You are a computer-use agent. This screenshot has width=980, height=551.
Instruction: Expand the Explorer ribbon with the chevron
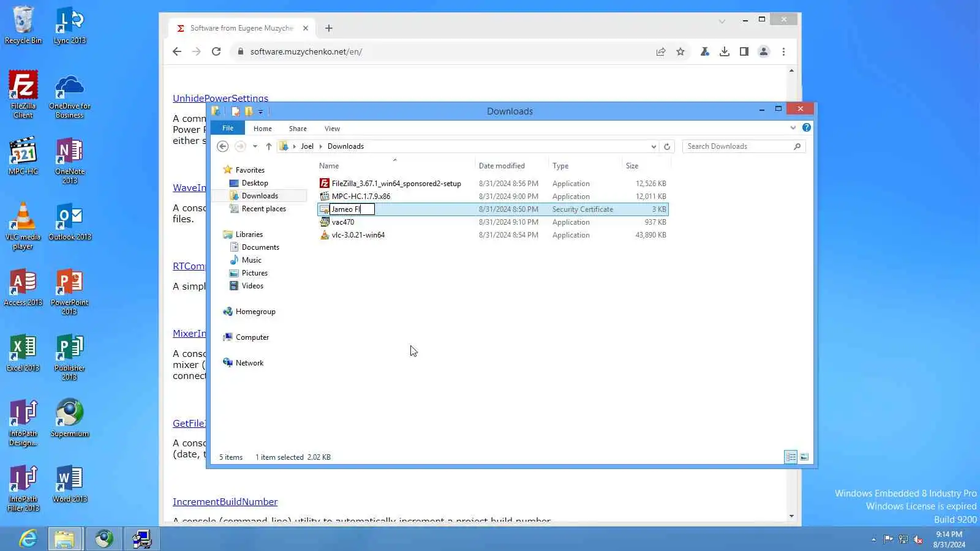tap(793, 127)
